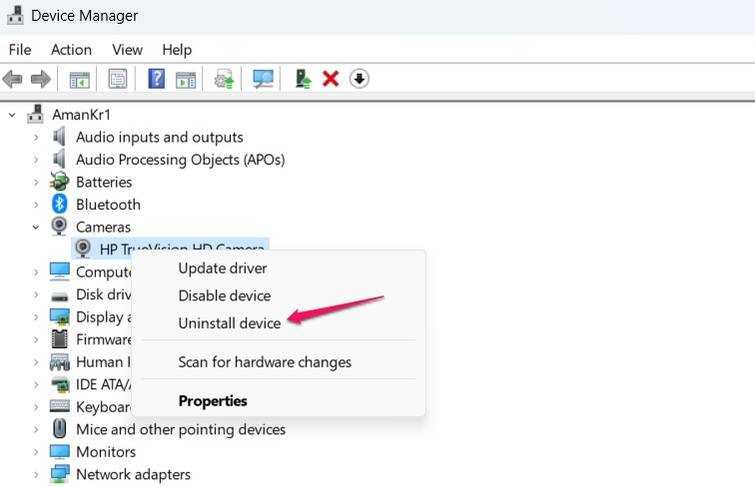Viewport: 755px width, 487px height.
Task: Click the Audio inputs and outputs speaker icon
Action: pos(59,137)
